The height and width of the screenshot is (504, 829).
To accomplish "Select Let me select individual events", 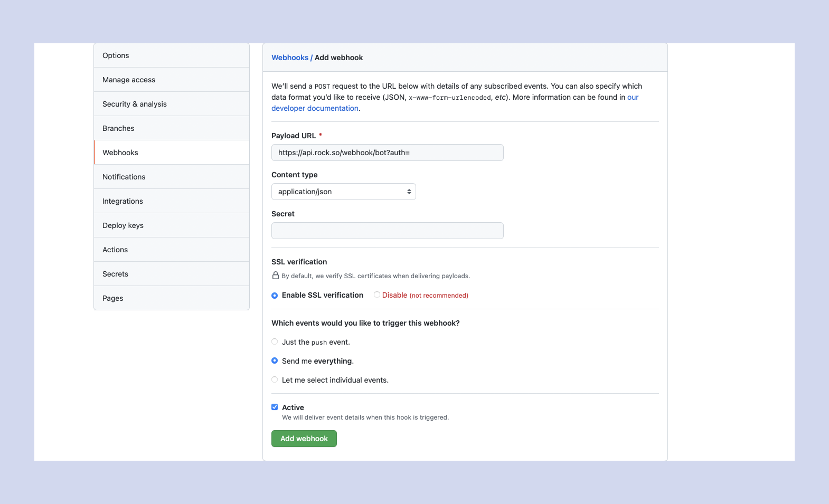I will coord(275,380).
